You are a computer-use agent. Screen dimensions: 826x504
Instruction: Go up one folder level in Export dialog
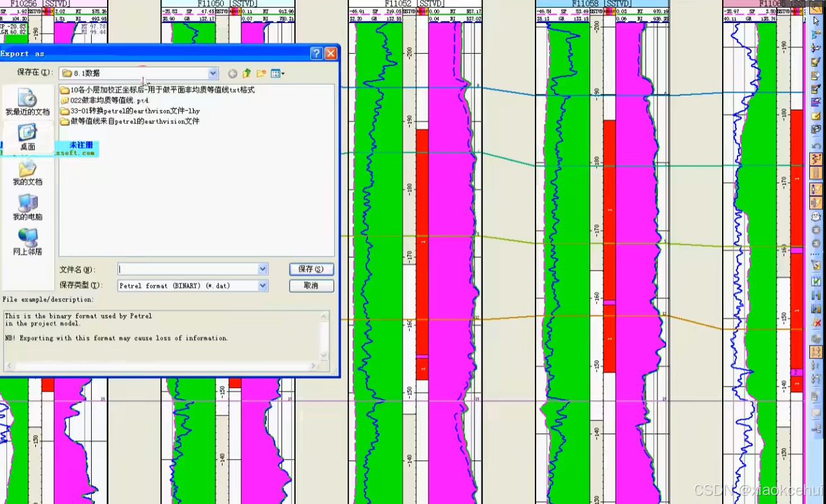[x=246, y=74]
